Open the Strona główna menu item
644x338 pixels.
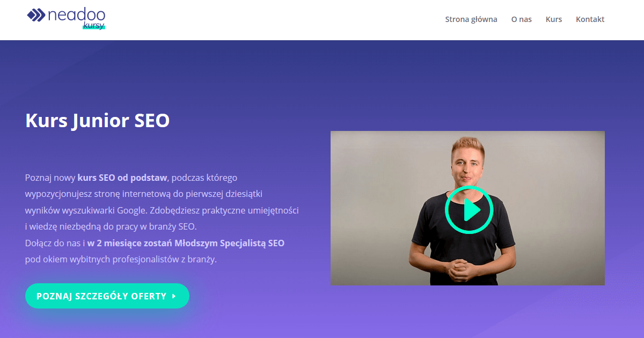471,19
